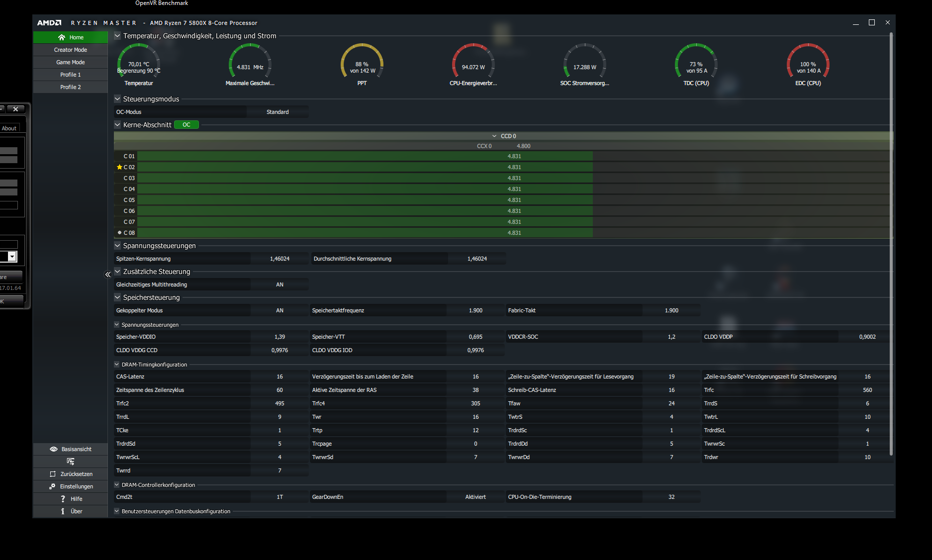Switch to Creator Mode
The width and height of the screenshot is (932, 560).
[x=71, y=50]
